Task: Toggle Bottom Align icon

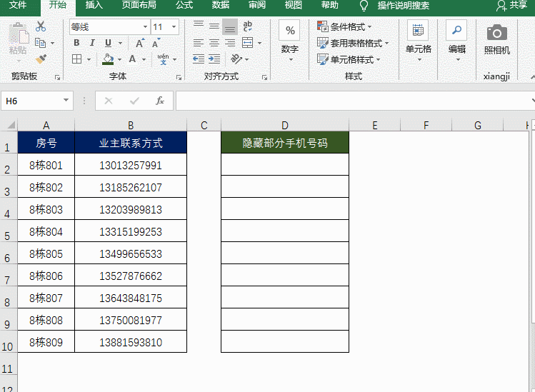Action: [229, 26]
